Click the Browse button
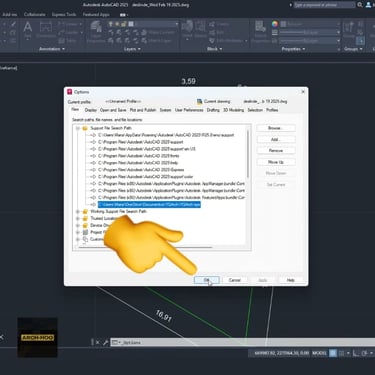 coord(276,128)
